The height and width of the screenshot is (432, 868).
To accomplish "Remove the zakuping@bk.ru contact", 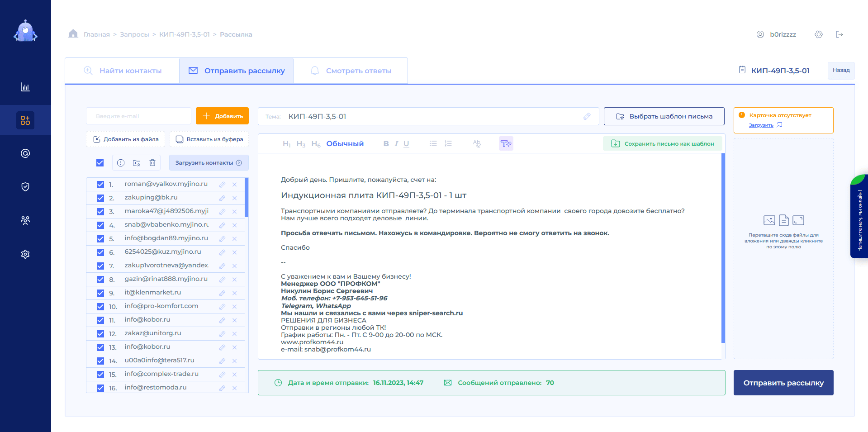I will 234,198.
